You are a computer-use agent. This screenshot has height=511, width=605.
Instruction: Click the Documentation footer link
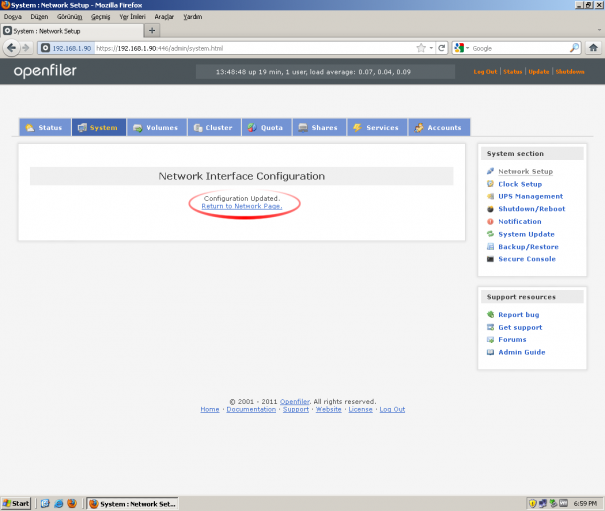(251, 409)
